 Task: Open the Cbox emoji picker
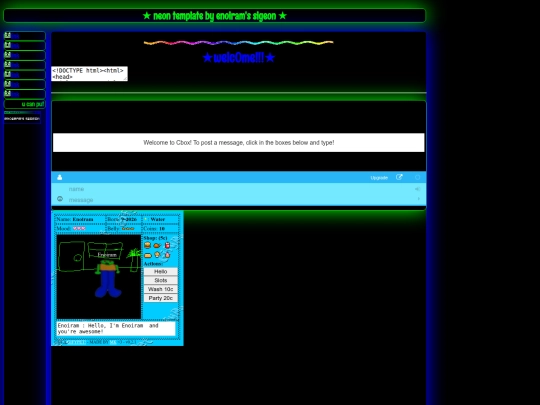pos(60,199)
